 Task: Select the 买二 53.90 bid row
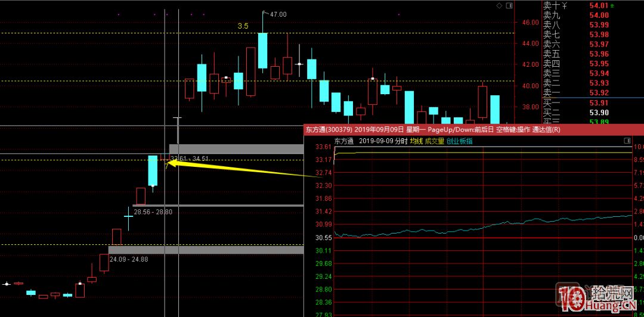coord(590,112)
